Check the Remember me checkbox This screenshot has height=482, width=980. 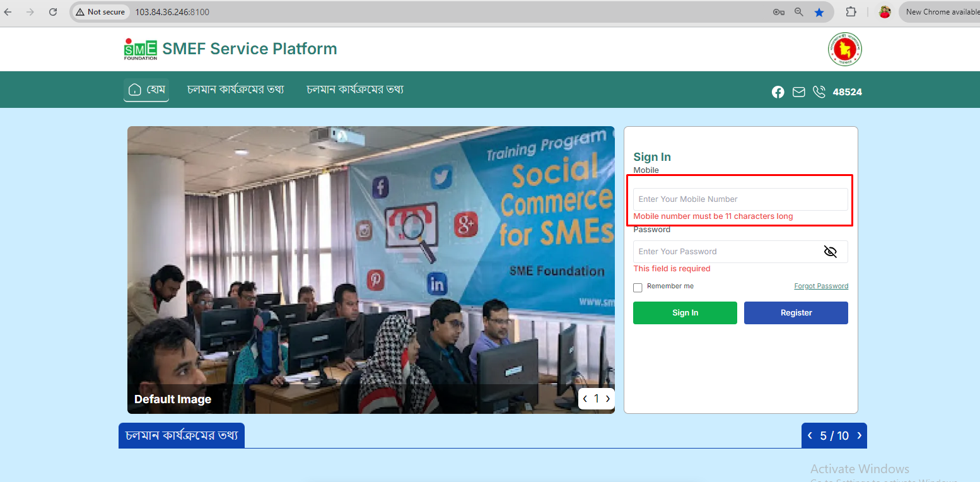coord(638,288)
